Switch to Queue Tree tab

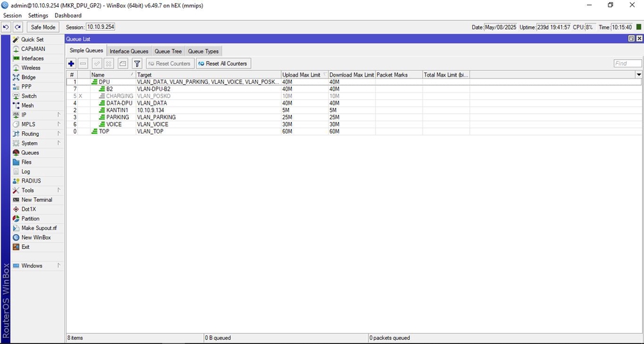click(x=168, y=52)
